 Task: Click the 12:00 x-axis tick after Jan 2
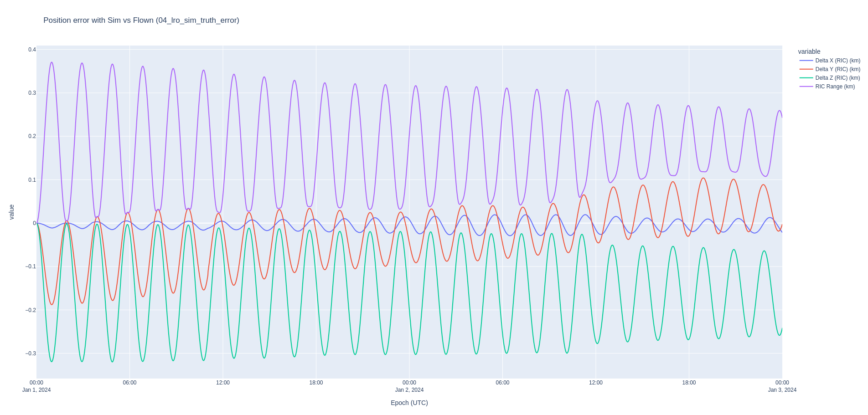(x=596, y=383)
